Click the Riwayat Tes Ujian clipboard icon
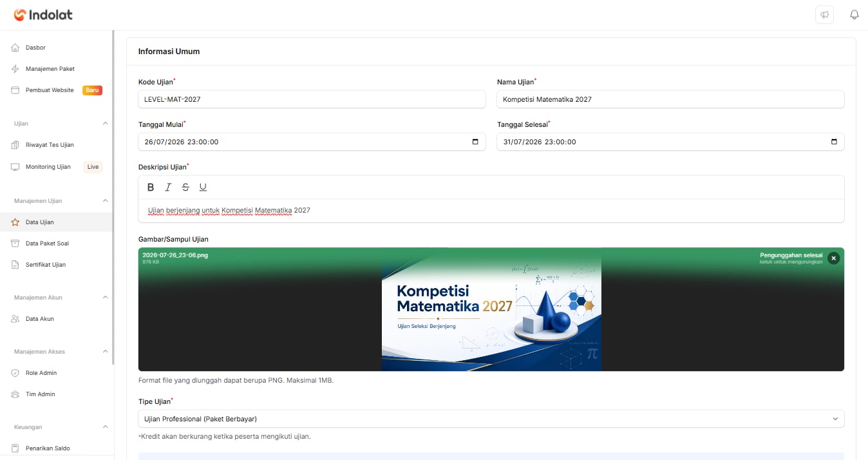 coord(15,145)
